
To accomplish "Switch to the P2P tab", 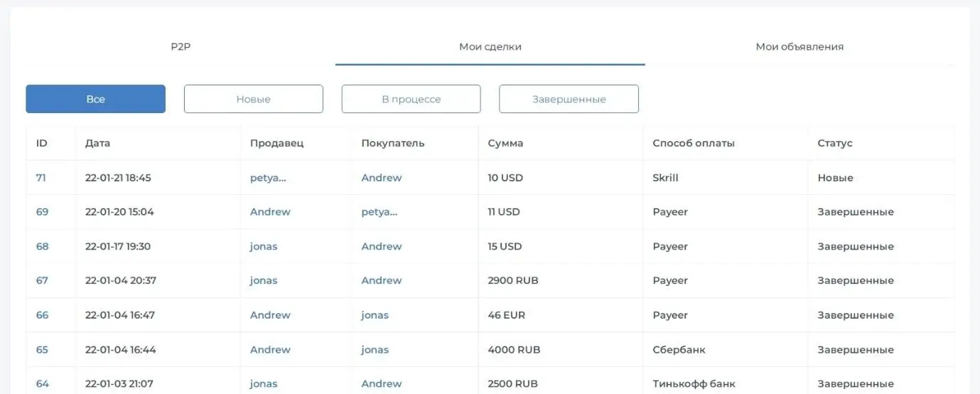I will (181, 47).
